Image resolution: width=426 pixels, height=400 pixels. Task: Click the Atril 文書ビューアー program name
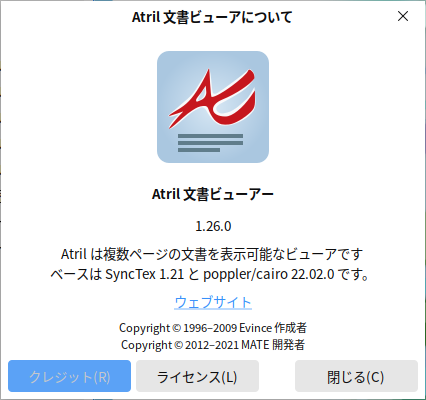[x=213, y=194]
